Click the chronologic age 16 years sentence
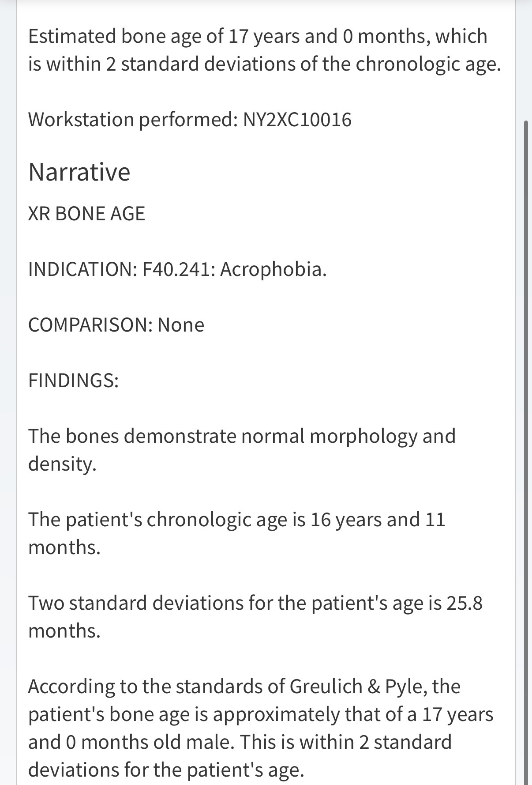 237,533
